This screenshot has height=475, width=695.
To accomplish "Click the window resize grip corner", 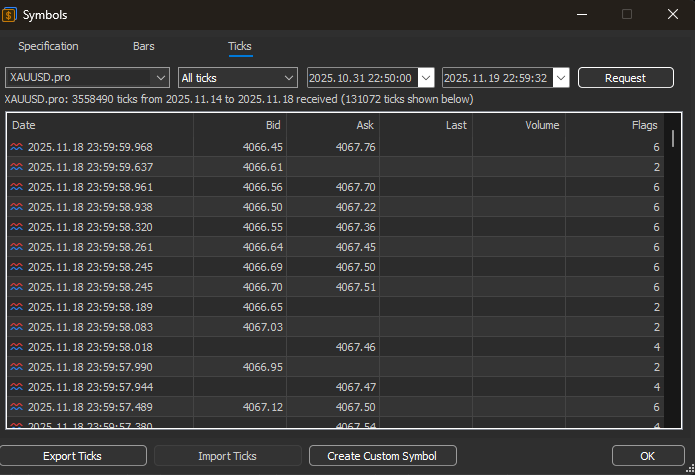I will click(x=690, y=470).
